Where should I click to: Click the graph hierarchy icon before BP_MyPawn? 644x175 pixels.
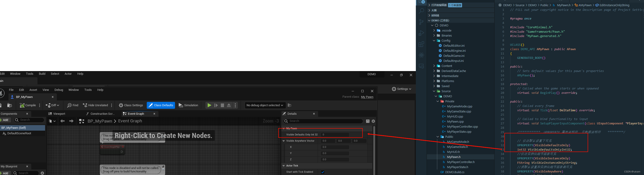[81, 121]
